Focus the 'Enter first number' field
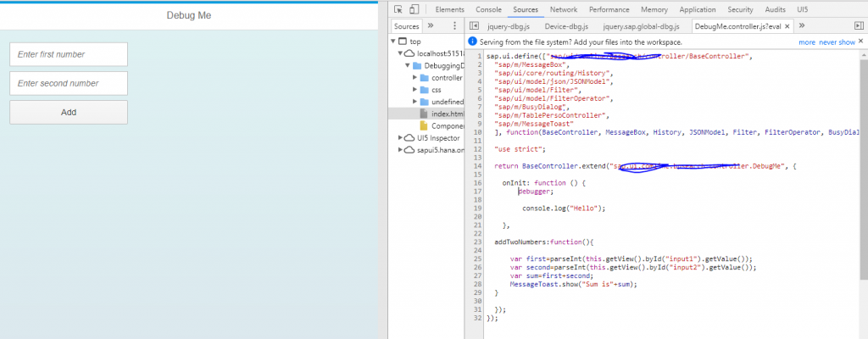The width and height of the screenshot is (868, 339). (x=69, y=54)
